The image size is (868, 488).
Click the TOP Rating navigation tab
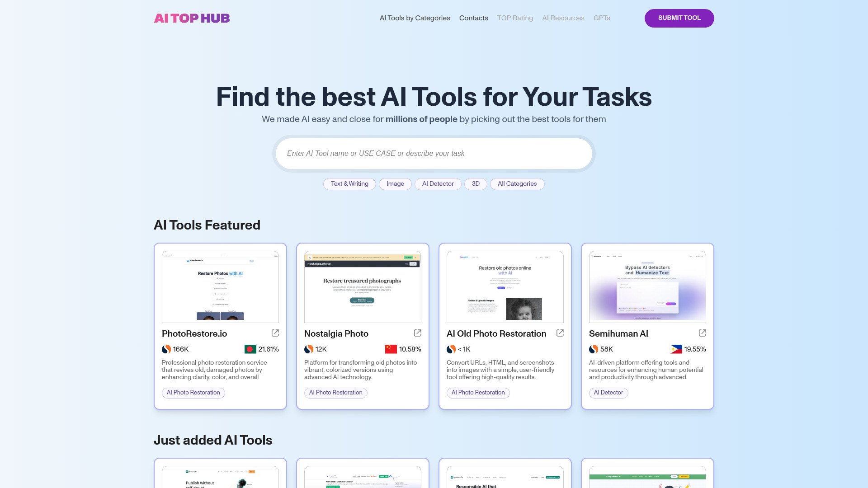(x=515, y=18)
